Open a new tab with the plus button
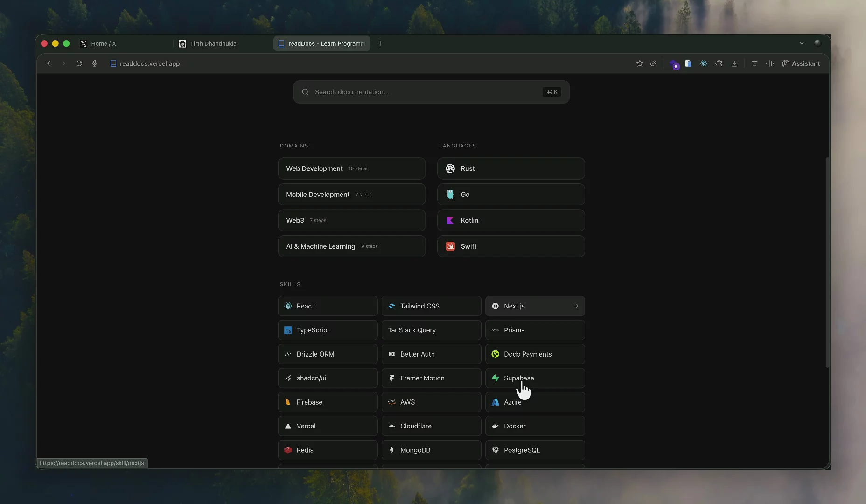The image size is (866, 504). (x=380, y=43)
